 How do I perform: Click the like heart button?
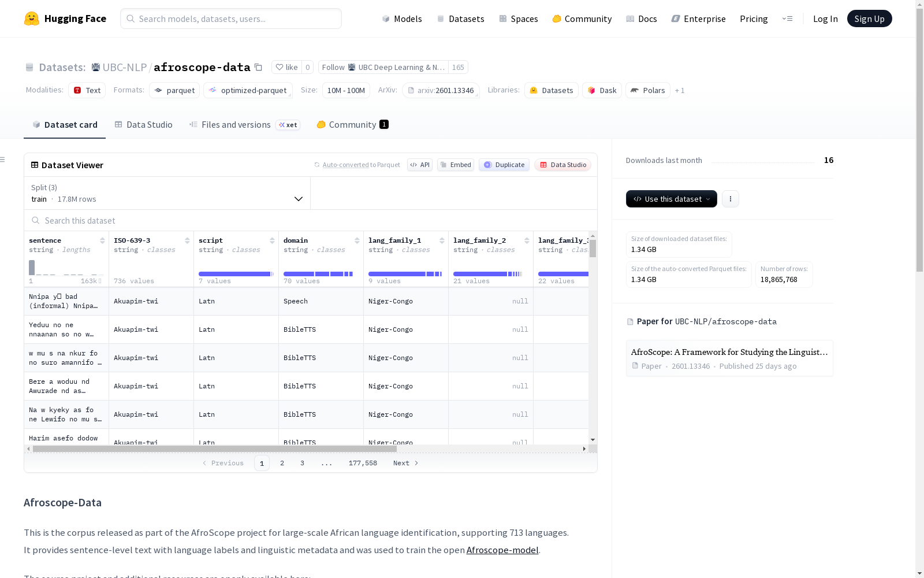click(286, 67)
